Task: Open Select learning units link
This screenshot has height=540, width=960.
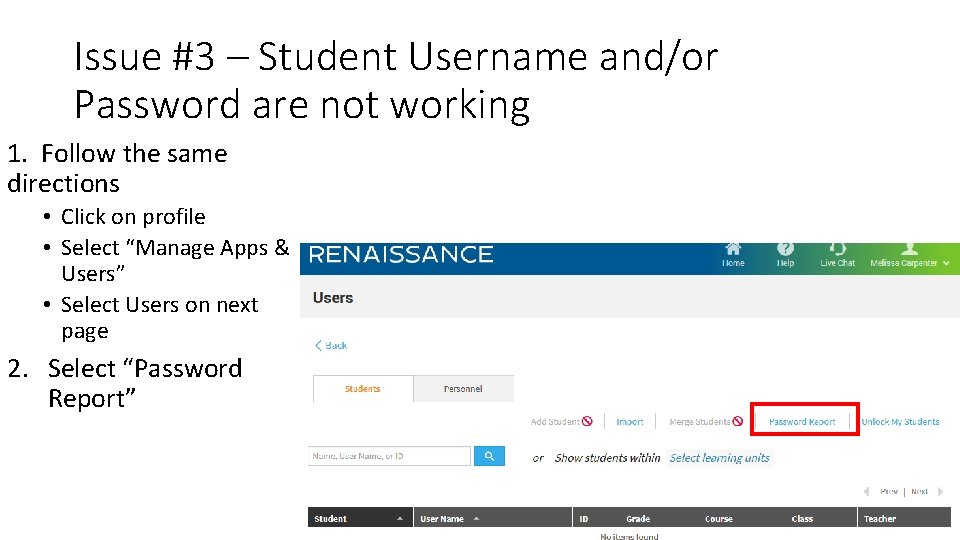Action: tap(719, 458)
